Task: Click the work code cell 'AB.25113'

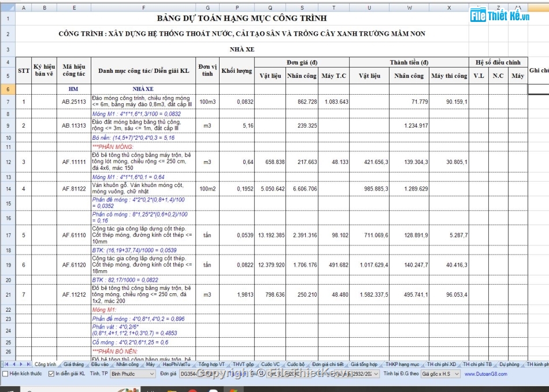Action: tap(74, 102)
